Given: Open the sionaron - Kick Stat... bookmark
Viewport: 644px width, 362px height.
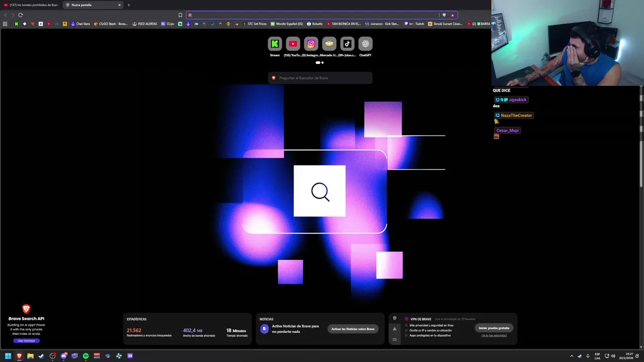Looking at the screenshot, I should click(x=382, y=24).
